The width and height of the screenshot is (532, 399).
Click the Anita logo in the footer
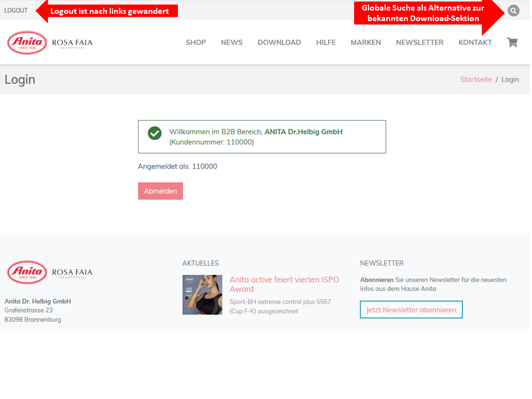pos(27,272)
